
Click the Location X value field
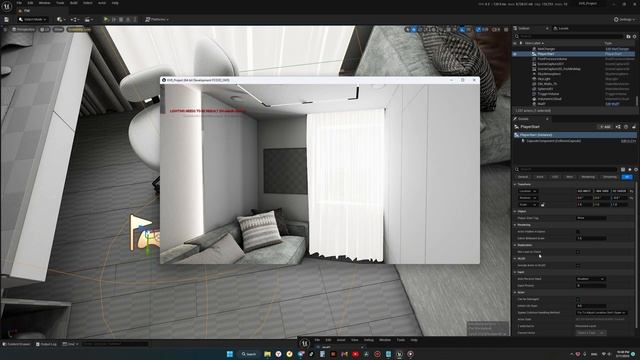(x=584, y=191)
